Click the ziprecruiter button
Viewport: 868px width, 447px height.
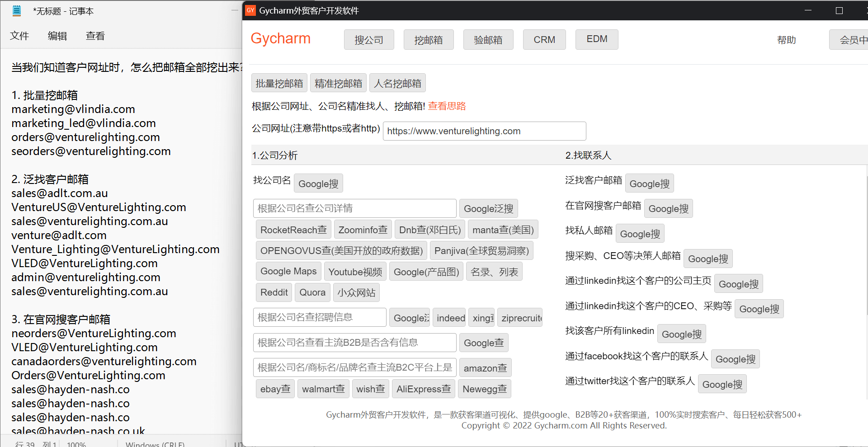[520, 318]
